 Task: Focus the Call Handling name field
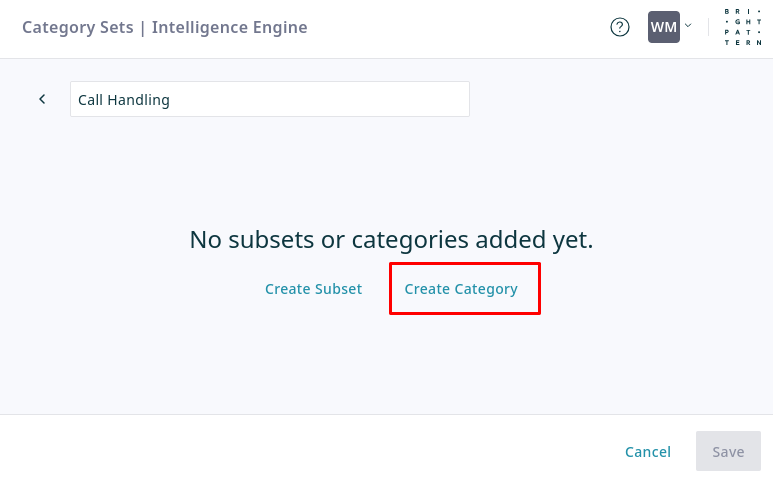coord(270,99)
